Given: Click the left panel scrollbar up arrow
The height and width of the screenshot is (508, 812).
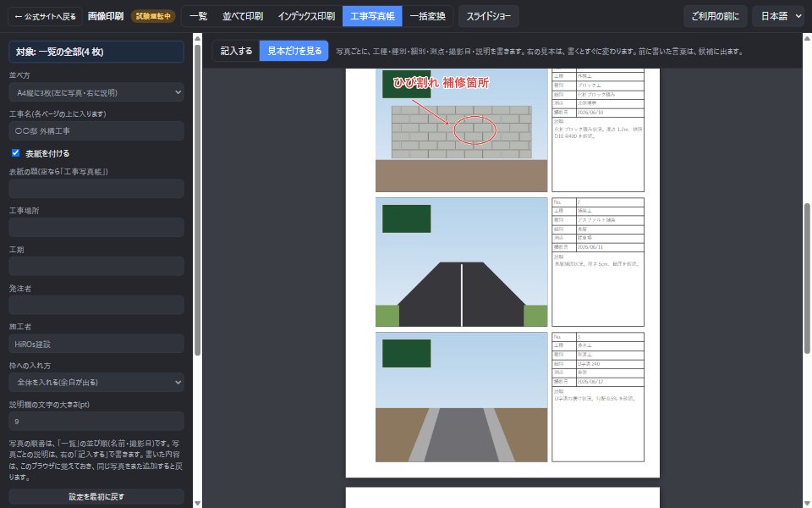Looking at the screenshot, I should (197, 38).
